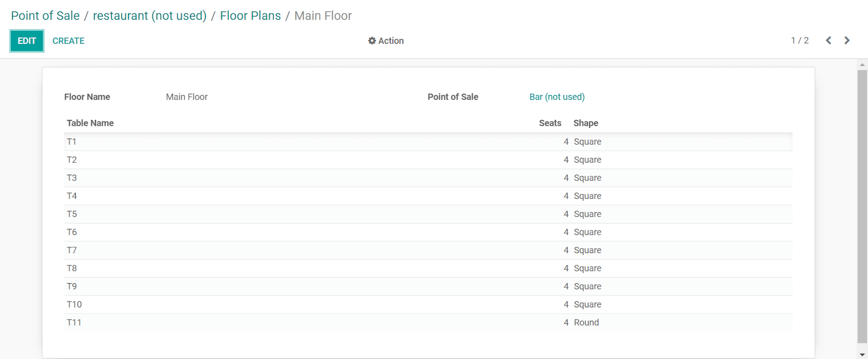
Task: Click the pager counter 1 / 2
Action: [800, 41]
